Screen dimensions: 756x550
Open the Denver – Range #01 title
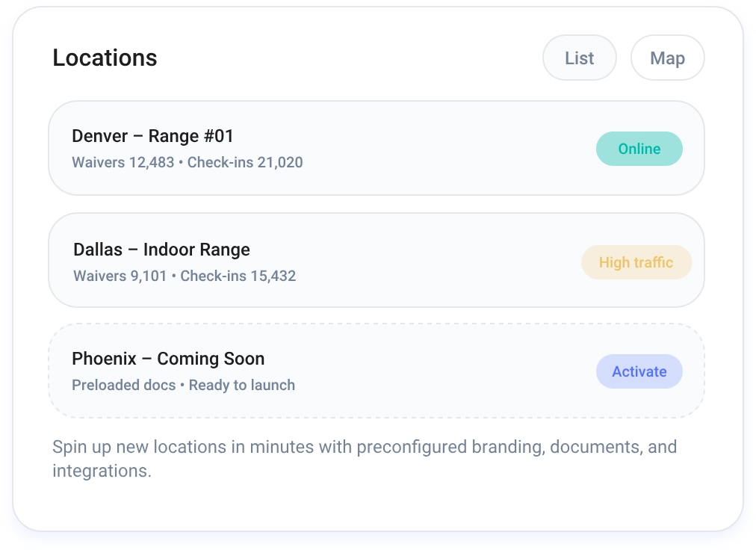pyautogui.click(x=152, y=136)
